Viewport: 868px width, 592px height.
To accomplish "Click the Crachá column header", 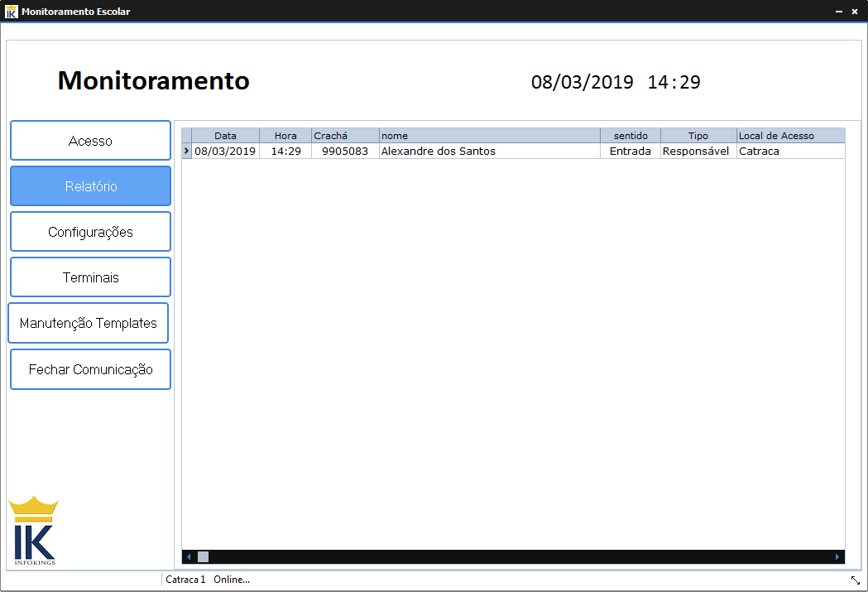I will pos(331,135).
